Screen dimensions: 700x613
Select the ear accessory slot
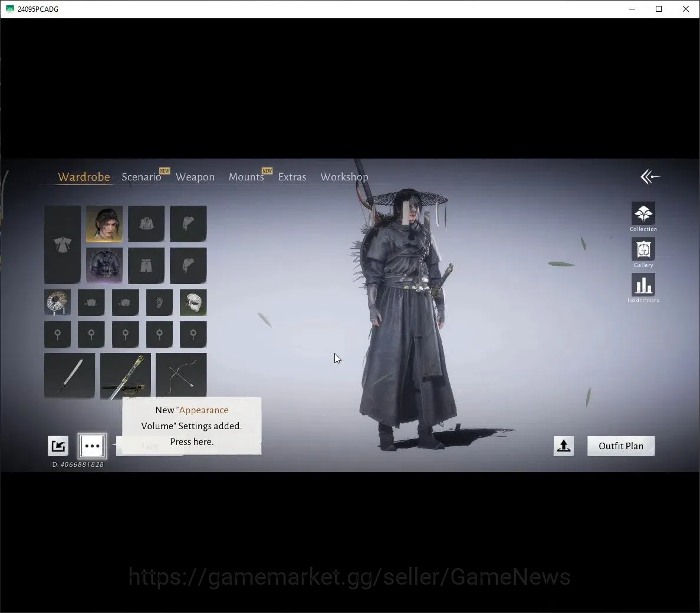click(159, 302)
